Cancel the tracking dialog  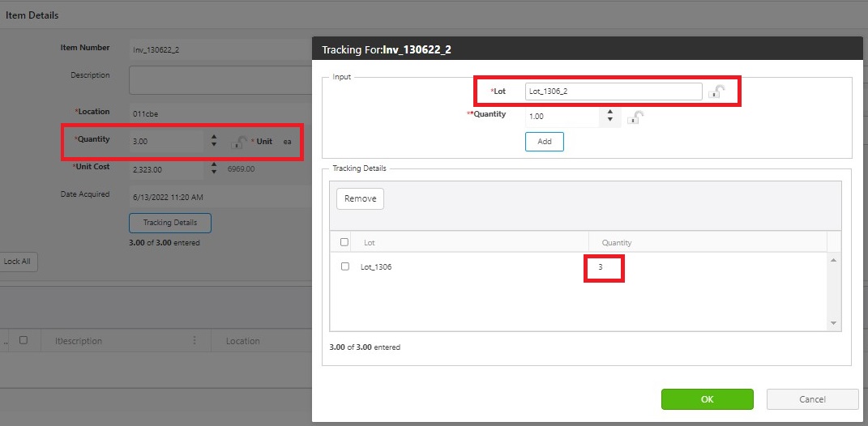coord(811,399)
